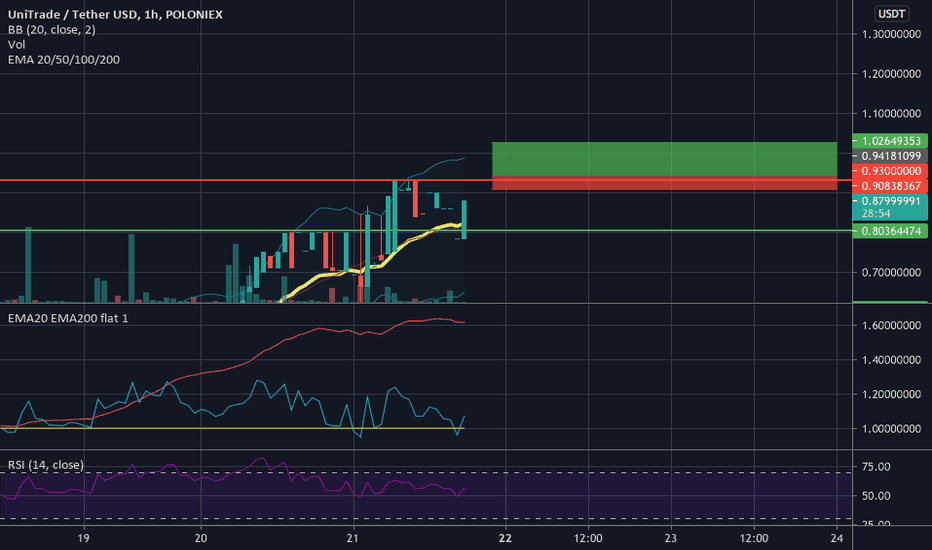Click the 75.00 RSI axis label
Image resolution: width=932 pixels, height=550 pixels.
876,467
